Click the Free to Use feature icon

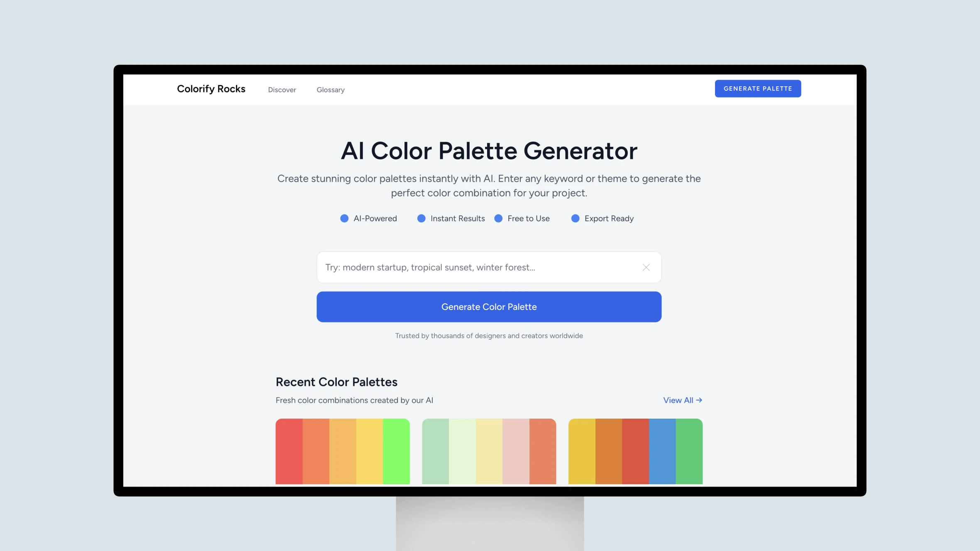[x=498, y=218]
